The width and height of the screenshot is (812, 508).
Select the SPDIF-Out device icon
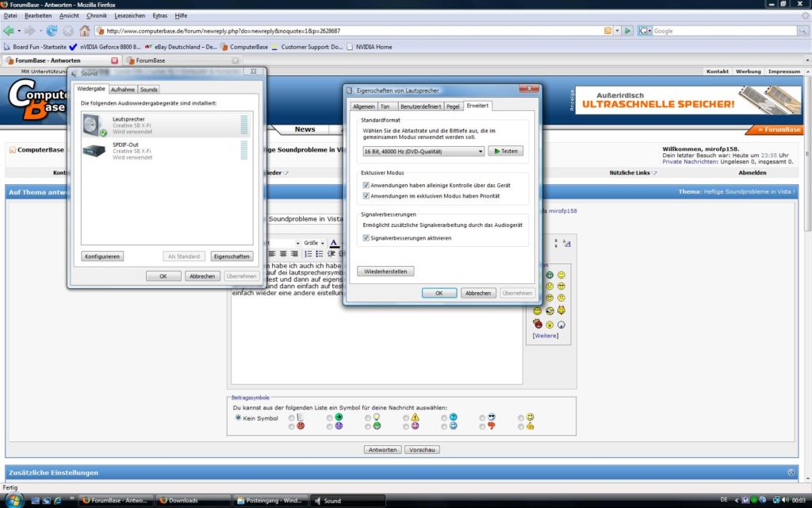pyautogui.click(x=94, y=150)
